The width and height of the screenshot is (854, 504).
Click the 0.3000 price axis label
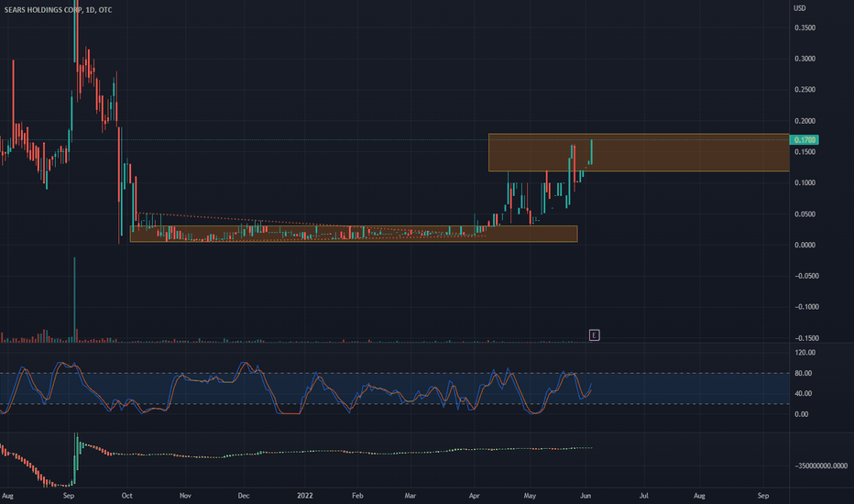[805, 59]
